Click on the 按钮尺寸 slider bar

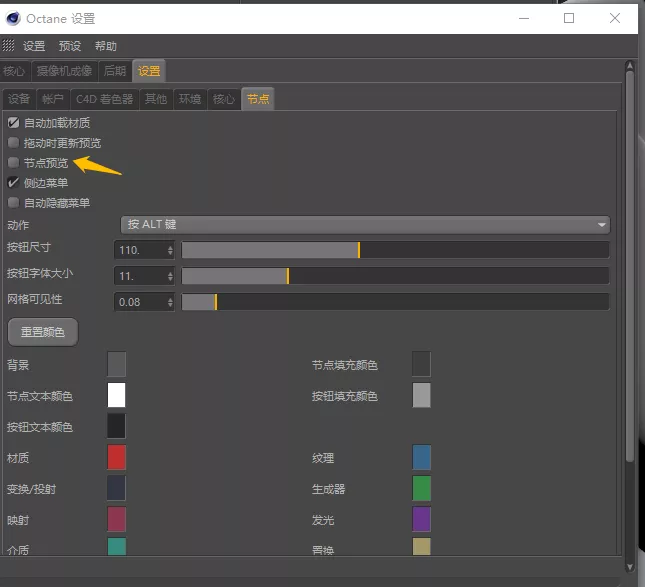[395, 250]
